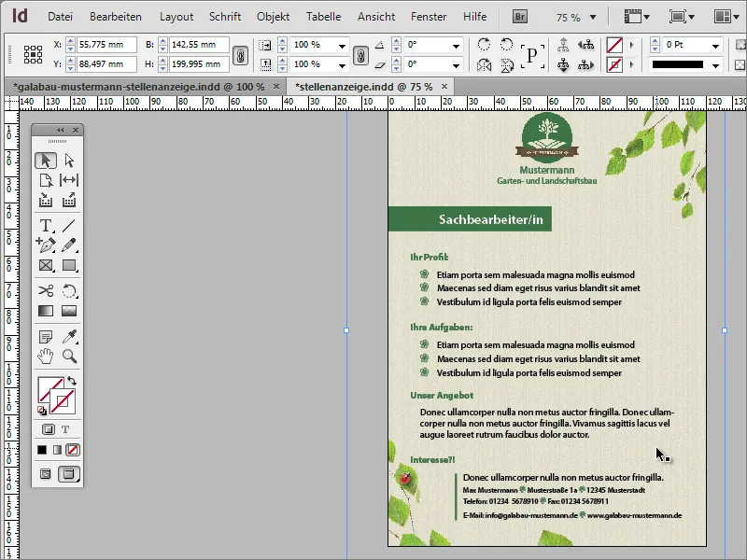Viewport: 747px width, 560px height.
Task: Select the Content Collector tool
Action: [46, 201]
